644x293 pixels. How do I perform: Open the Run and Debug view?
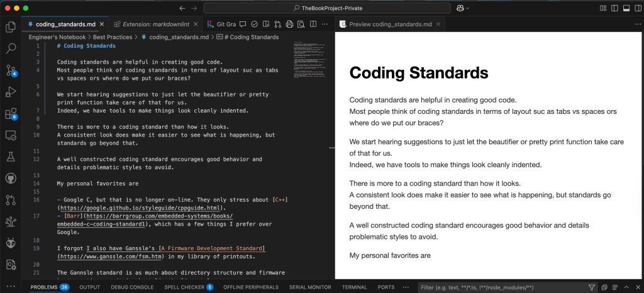pyautogui.click(x=11, y=92)
